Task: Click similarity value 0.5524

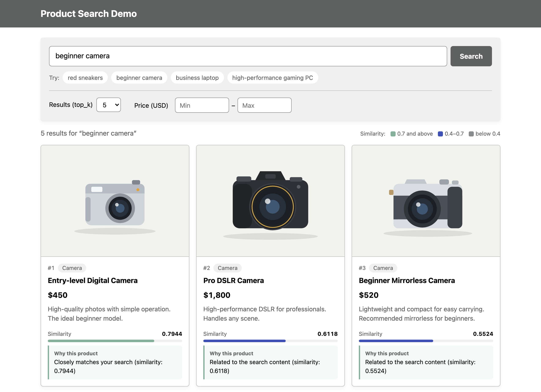Action: coord(483,334)
